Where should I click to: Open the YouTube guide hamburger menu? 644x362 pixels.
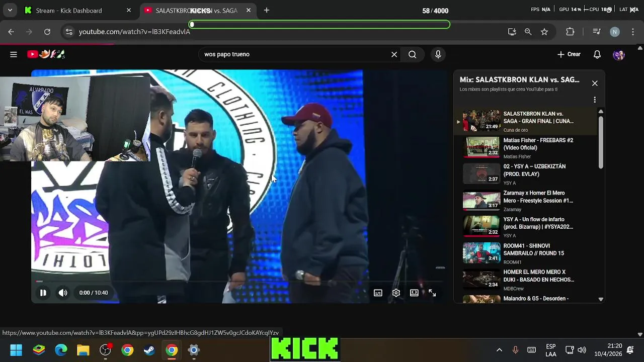[x=14, y=54]
